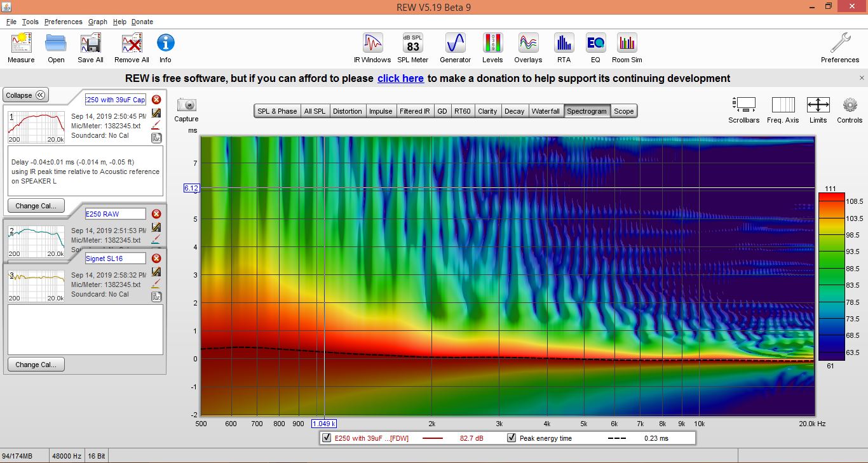Open the Graph menu

click(97, 22)
